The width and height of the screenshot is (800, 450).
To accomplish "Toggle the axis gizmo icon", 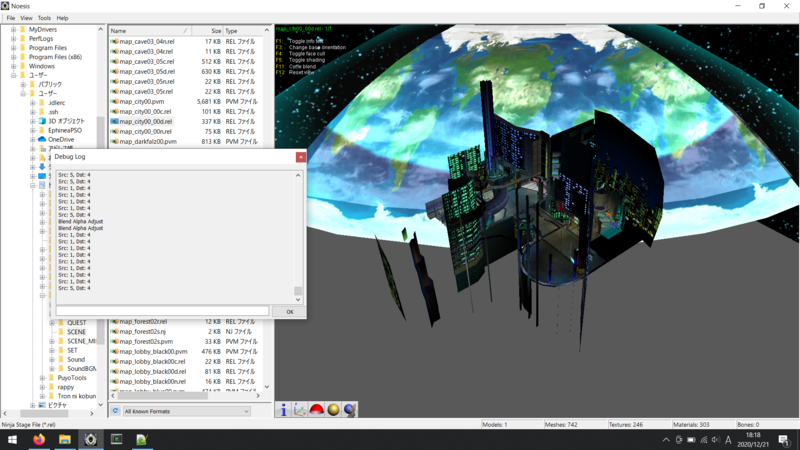I will 299,410.
